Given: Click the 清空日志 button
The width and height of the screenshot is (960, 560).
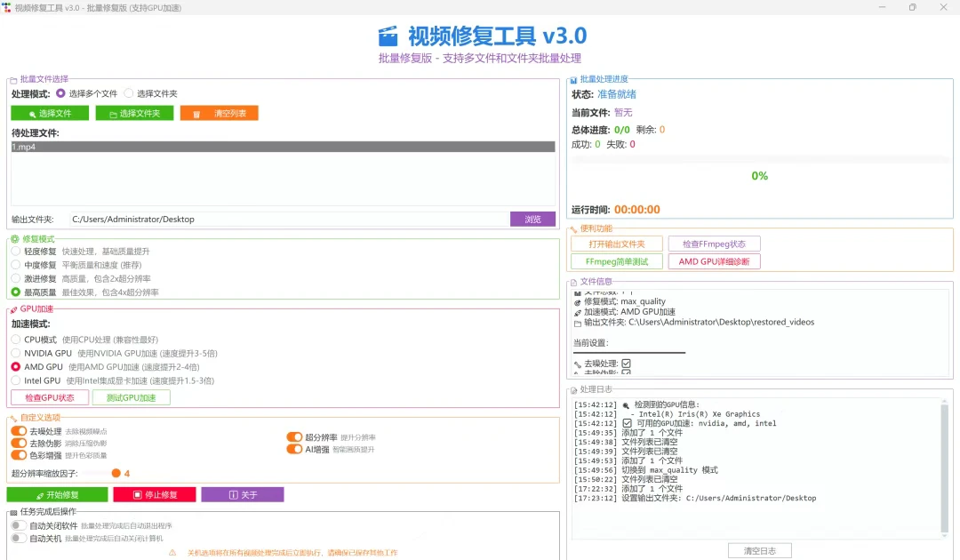Looking at the screenshot, I should click(x=759, y=551).
